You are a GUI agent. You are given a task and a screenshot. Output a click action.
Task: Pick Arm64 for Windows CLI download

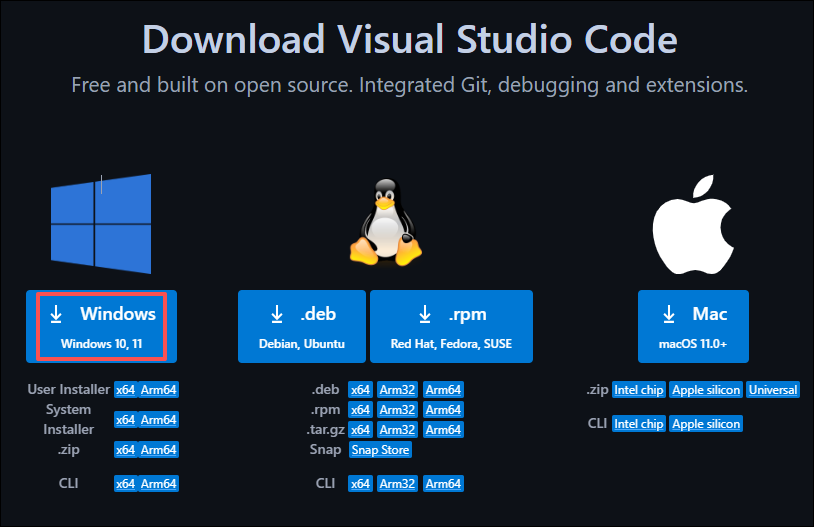coord(159,484)
